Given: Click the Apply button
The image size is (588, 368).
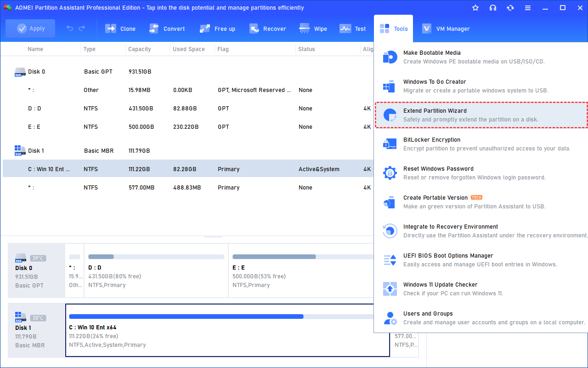Looking at the screenshot, I should click(30, 29).
